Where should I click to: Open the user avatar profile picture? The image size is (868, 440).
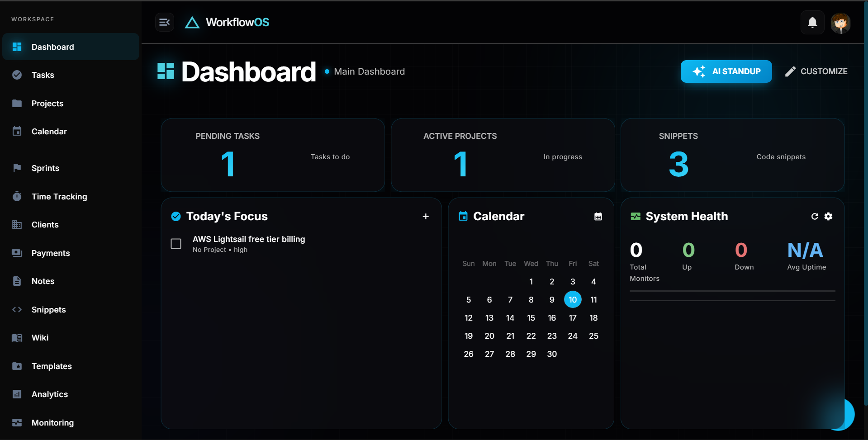(840, 23)
